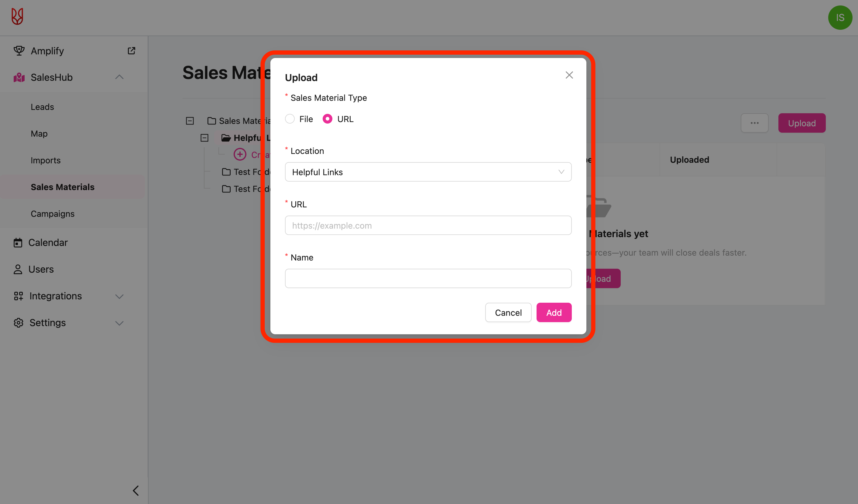Expand the Integrations menu chevron

point(119,296)
